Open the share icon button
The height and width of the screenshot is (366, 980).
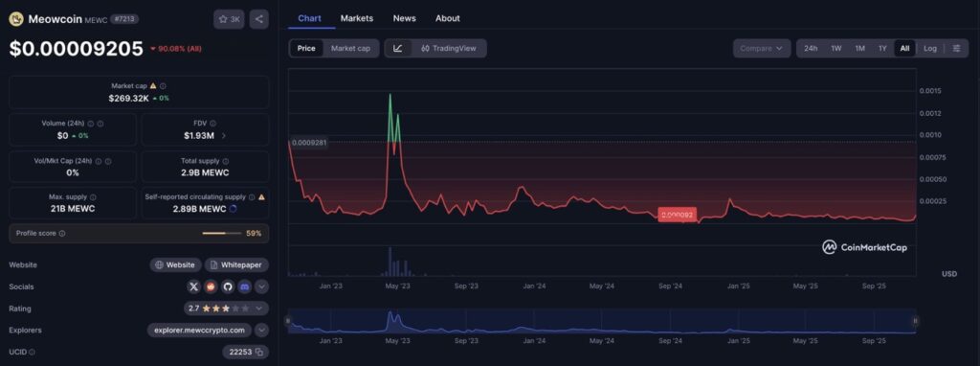(259, 19)
